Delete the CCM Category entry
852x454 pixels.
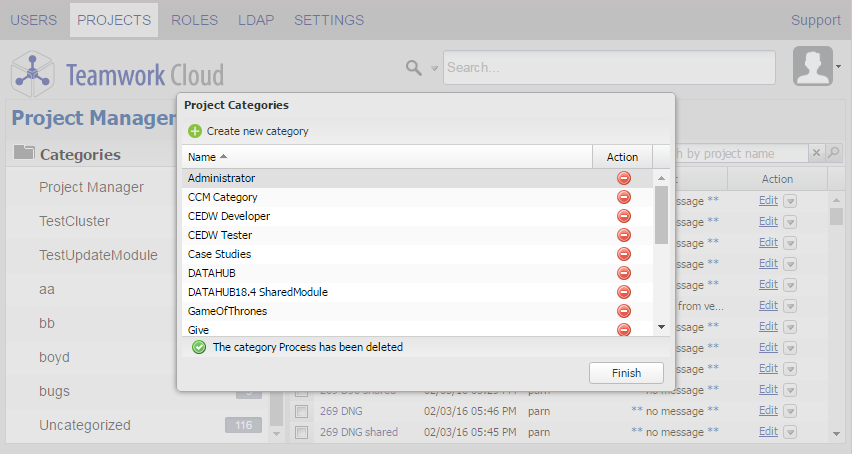624,197
